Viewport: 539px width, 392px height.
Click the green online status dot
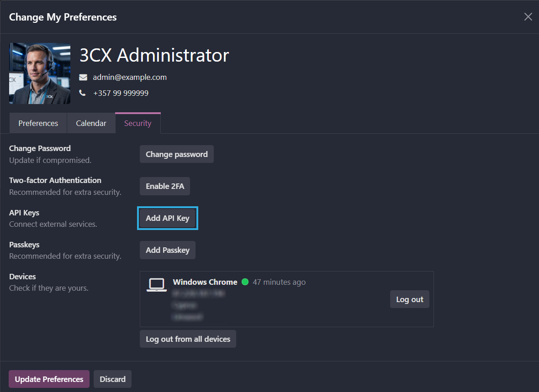coord(245,282)
